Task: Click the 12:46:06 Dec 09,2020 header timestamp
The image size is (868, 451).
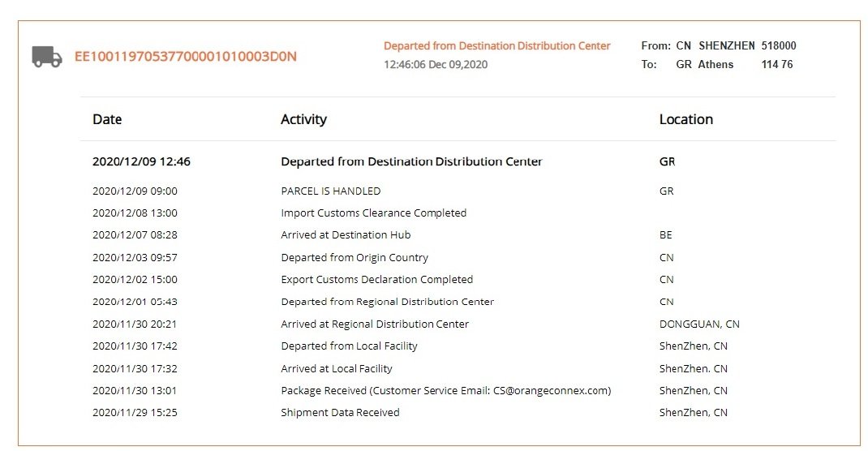Action: click(x=436, y=64)
